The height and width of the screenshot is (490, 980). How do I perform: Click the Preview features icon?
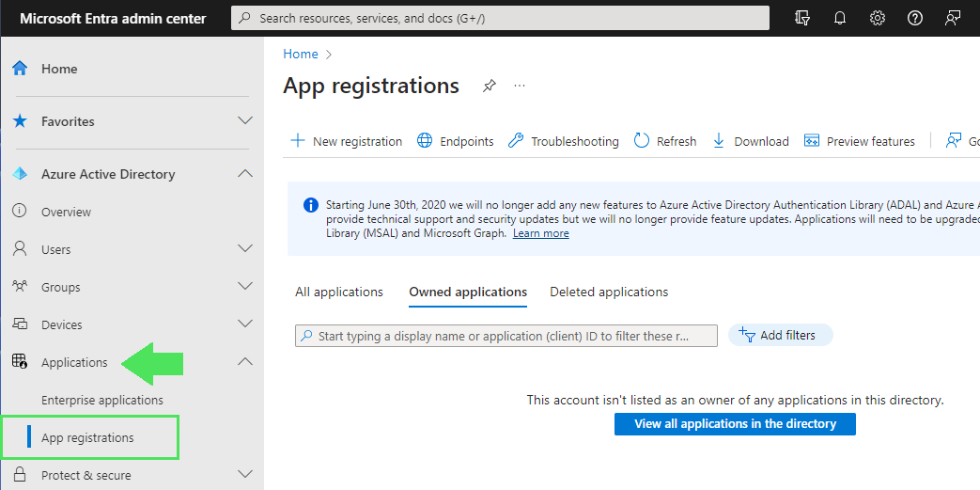point(811,141)
